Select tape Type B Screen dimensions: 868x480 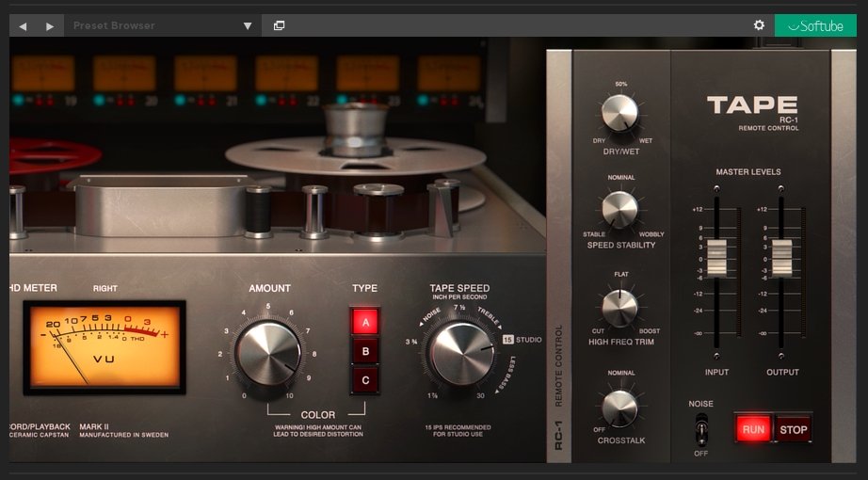pyautogui.click(x=364, y=351)
